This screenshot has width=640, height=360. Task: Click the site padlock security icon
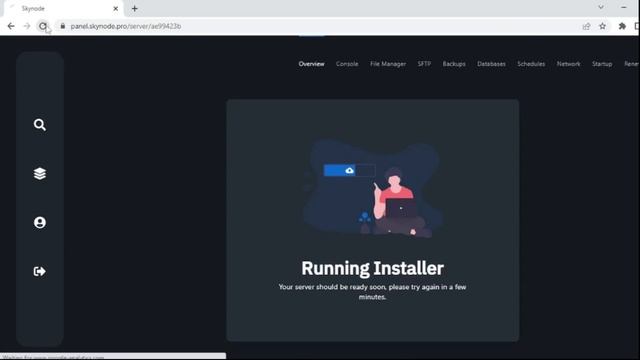click(62, 26)
